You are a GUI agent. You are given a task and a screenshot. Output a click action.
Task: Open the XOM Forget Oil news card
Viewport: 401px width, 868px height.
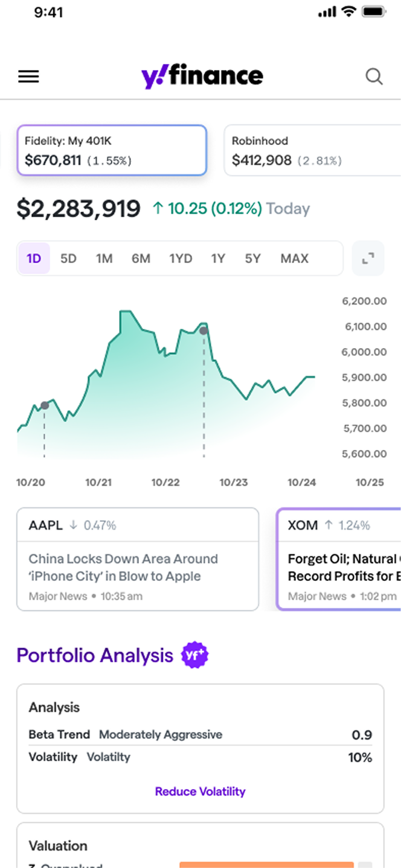coord(339,559)
